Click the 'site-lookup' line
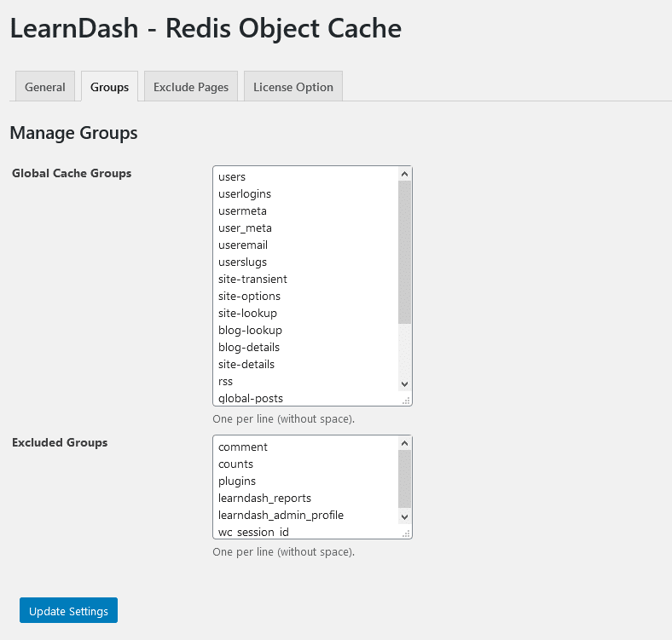The height and width of the screenshot is (640, 672). pyautogui.click(x=247, y=313)
